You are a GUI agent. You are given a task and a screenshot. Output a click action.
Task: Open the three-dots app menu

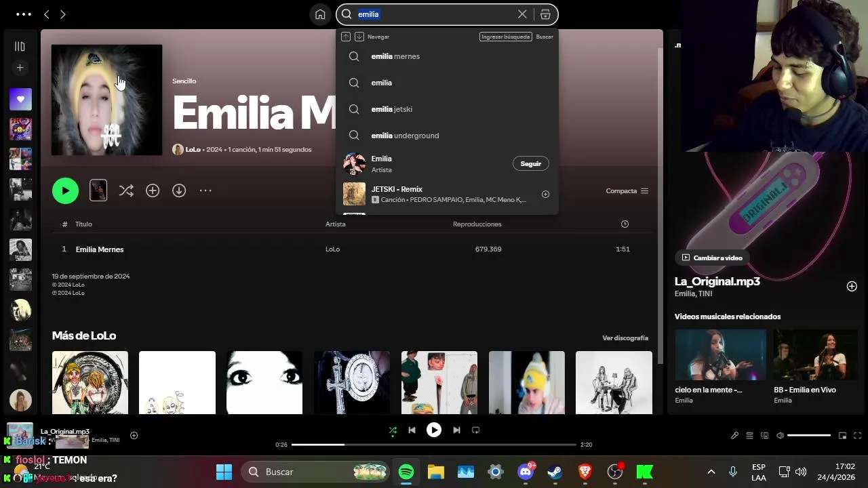(23, 14)
